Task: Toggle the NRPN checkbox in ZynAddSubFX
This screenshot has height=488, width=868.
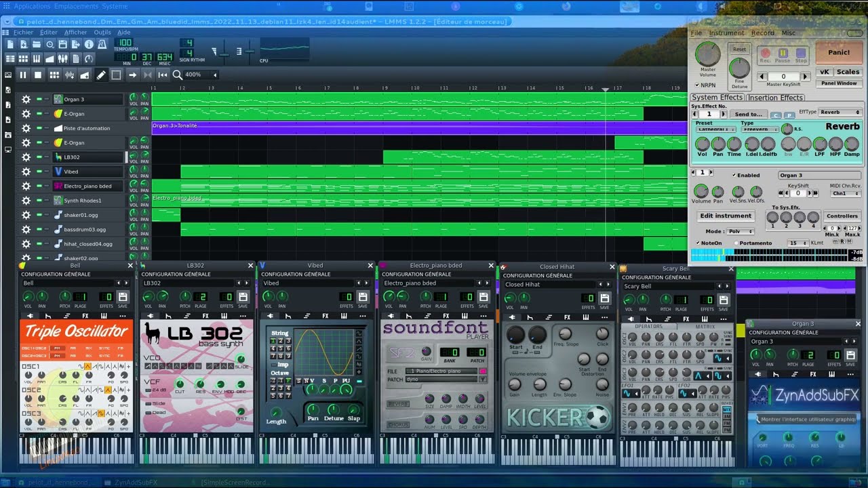Action: tap(697, 85)
